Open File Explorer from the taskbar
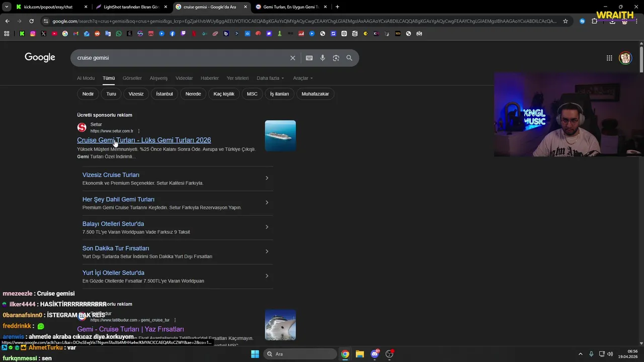Screen dimensions: 644x362 pyautogui.click(x=360, y=354)
